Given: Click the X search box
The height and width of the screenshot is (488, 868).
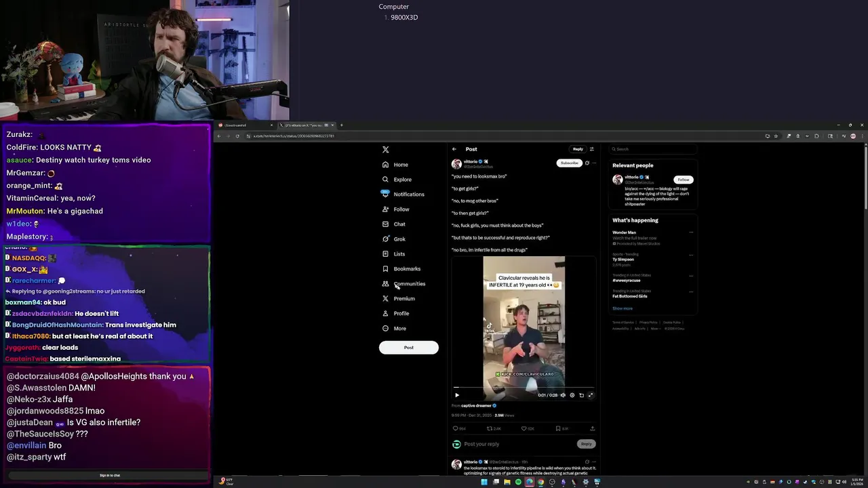Looking at the screenshot, I should click(x=653, y=149).
